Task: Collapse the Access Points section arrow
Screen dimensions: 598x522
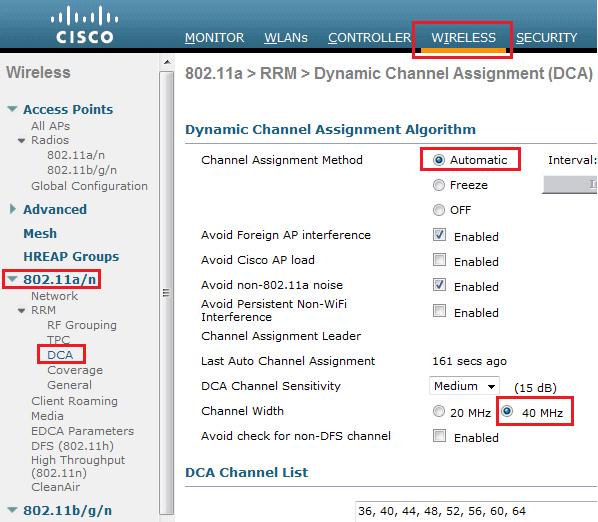Action: [12, 109]
